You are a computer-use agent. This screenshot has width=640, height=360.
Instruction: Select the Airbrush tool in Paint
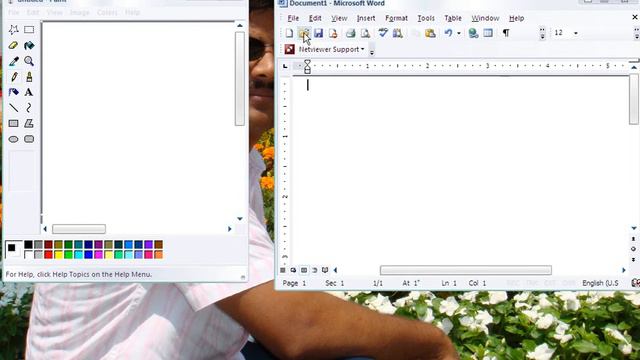[13, 92]
